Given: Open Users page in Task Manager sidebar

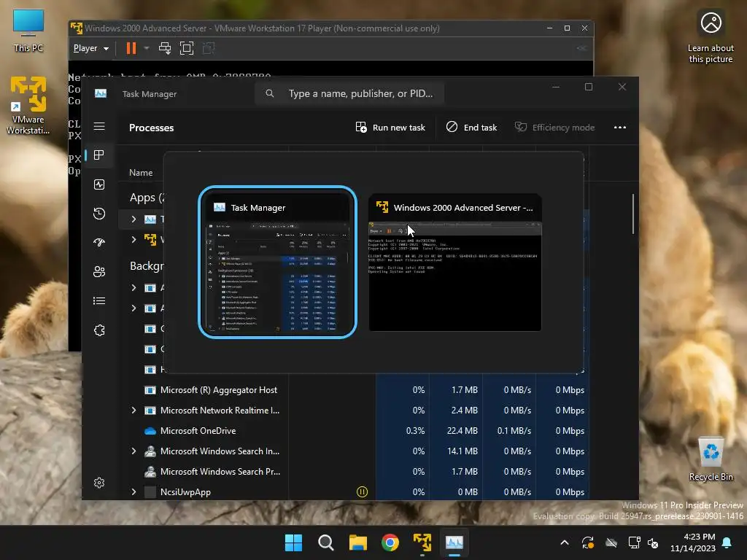Looking at the screenshot, I should tap(99, 271).
